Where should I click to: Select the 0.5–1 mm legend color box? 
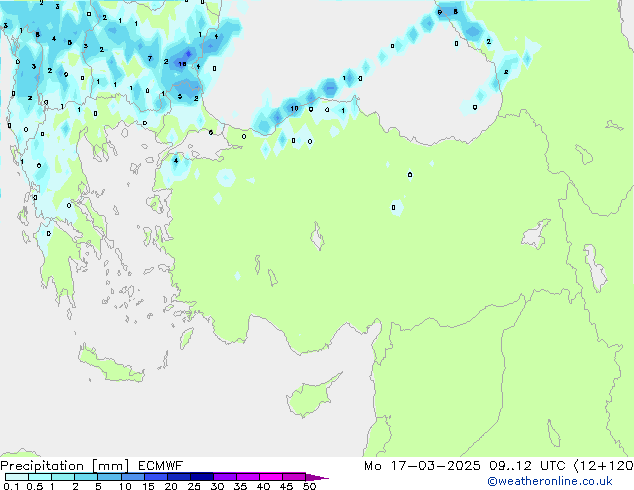[x=40, y=477]
